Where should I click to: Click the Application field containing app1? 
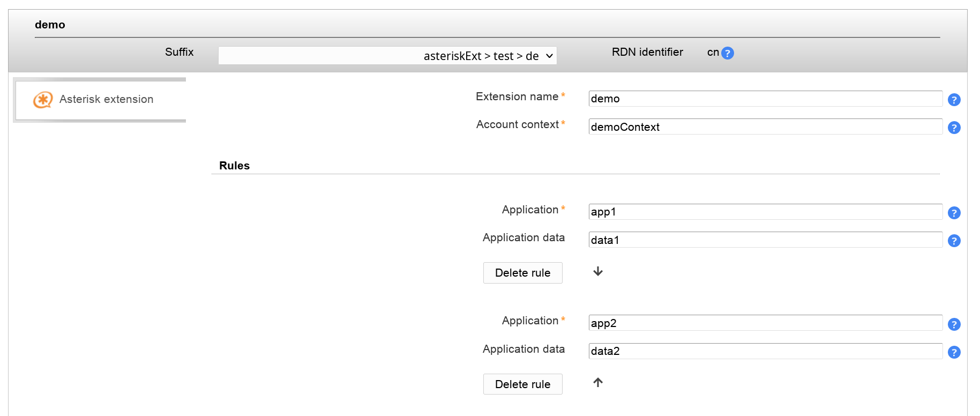pos(765,212)
